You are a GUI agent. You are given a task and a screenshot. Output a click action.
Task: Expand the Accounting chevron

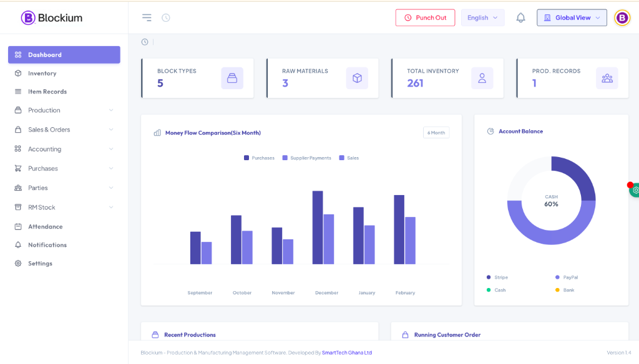tap(111, 149)
